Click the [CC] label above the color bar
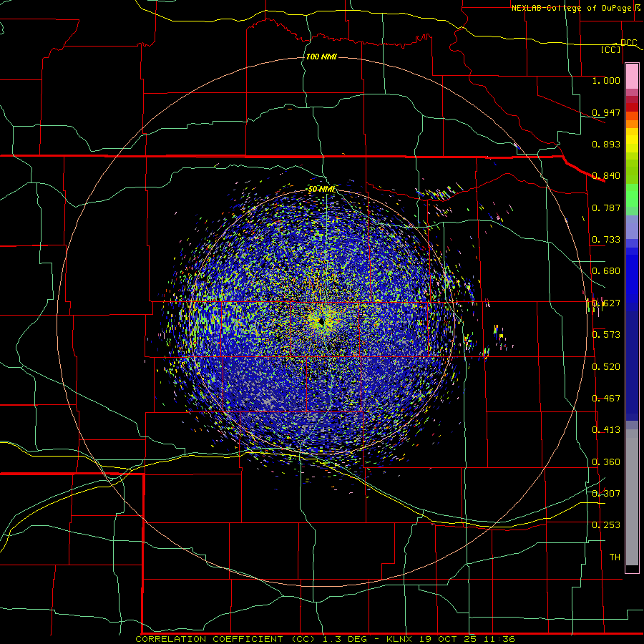Screen dimensions: 644x644 [x=611, y=50]
